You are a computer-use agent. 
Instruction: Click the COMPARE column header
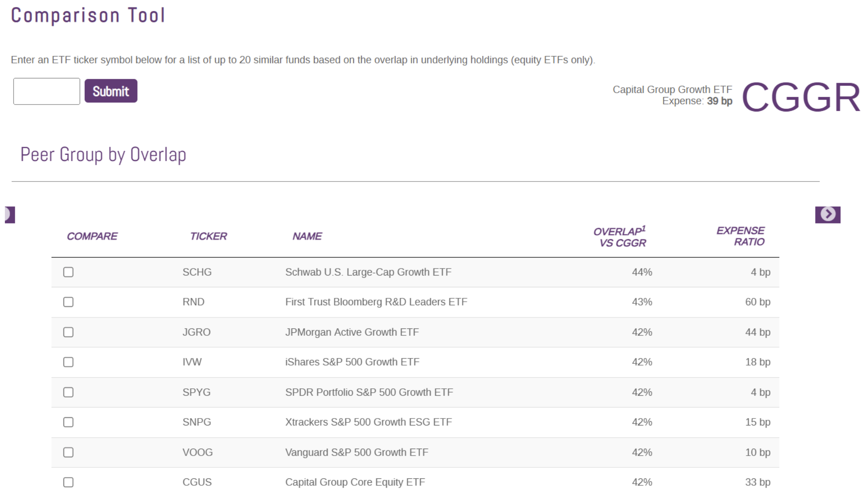tap(92, 236)
